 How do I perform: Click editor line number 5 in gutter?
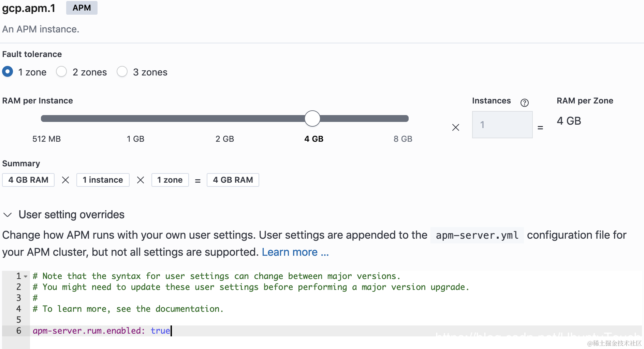(x=19, y=320)
